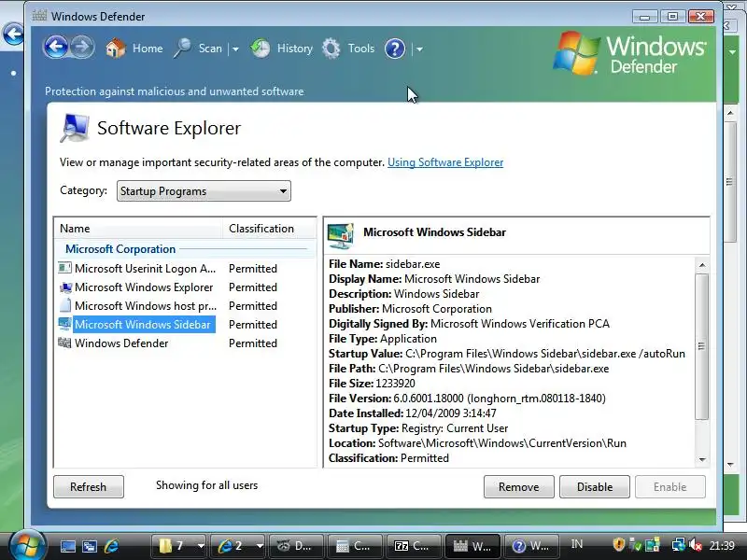Image resolution: width=747 pixels, height=560 pixels.
Task: Expand the folder group taskbar dropdown arrow
Action: click(201, 546)
